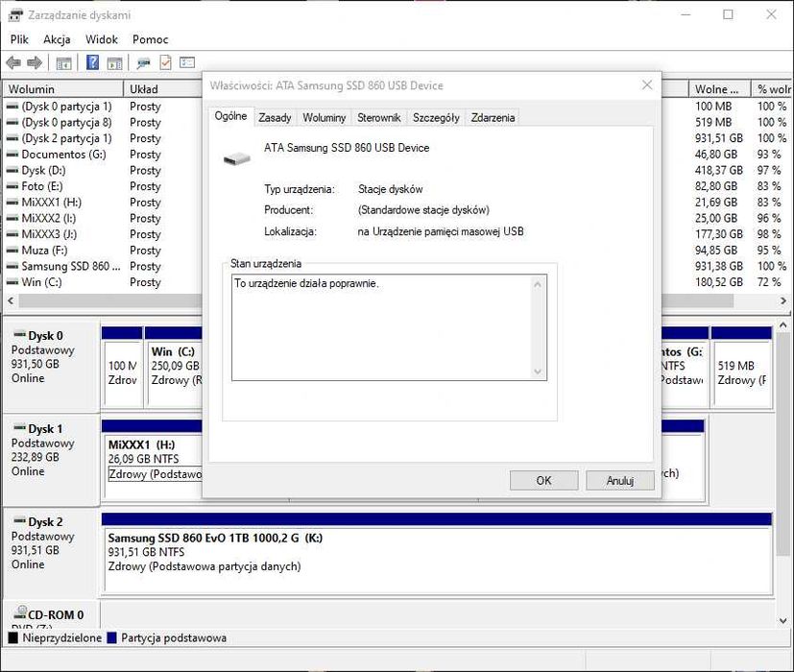Click status box scroll-down arrow in dialog
The height and width of the screenshot is (672, 794).
538,372
